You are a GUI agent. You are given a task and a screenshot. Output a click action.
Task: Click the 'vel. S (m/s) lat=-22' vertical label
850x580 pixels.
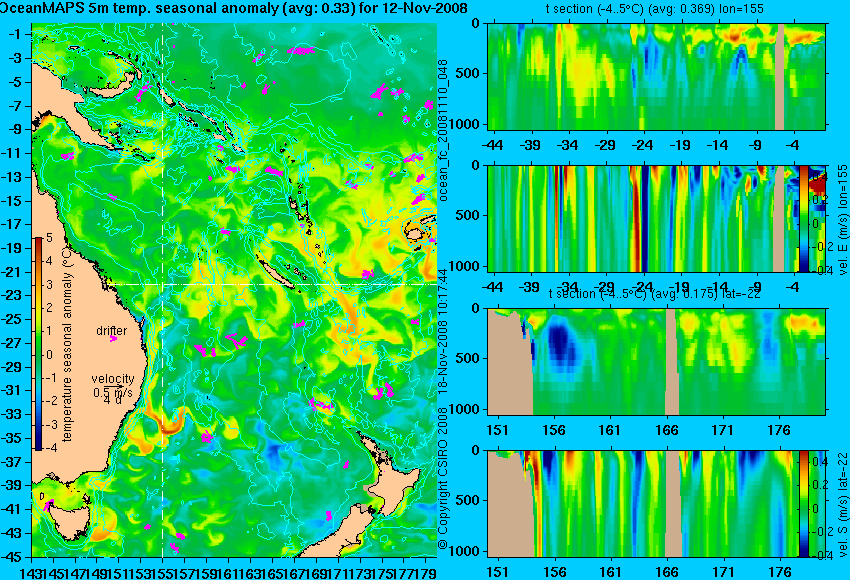pyautogui.click(x=842, y=505)
